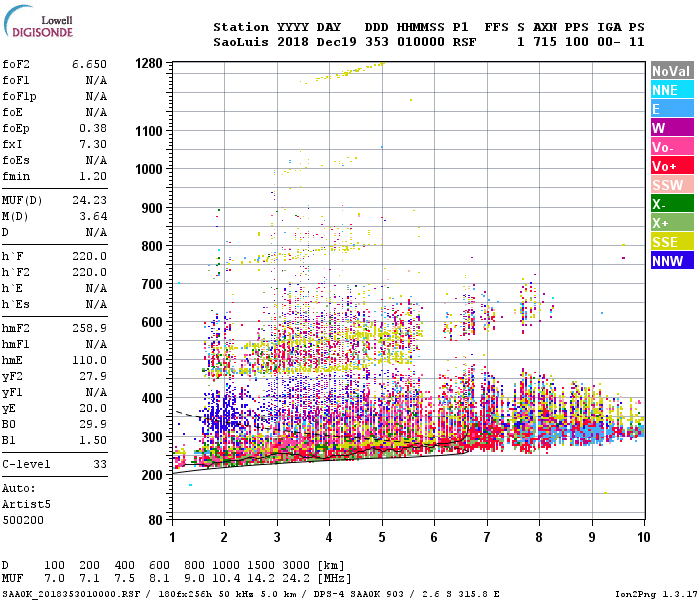Click the MUF(D) value 24.23
This screenshot has height=600, width=700.
[x=89, y=200]
